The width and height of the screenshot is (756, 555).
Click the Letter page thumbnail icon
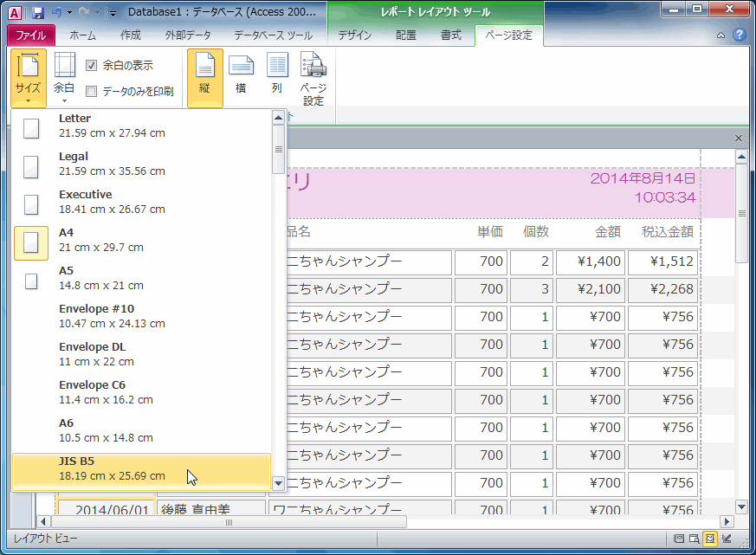[31, 128]
